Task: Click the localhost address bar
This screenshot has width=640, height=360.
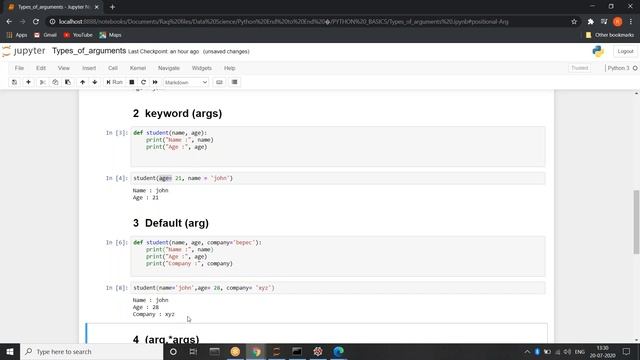Action: point(310,22)
